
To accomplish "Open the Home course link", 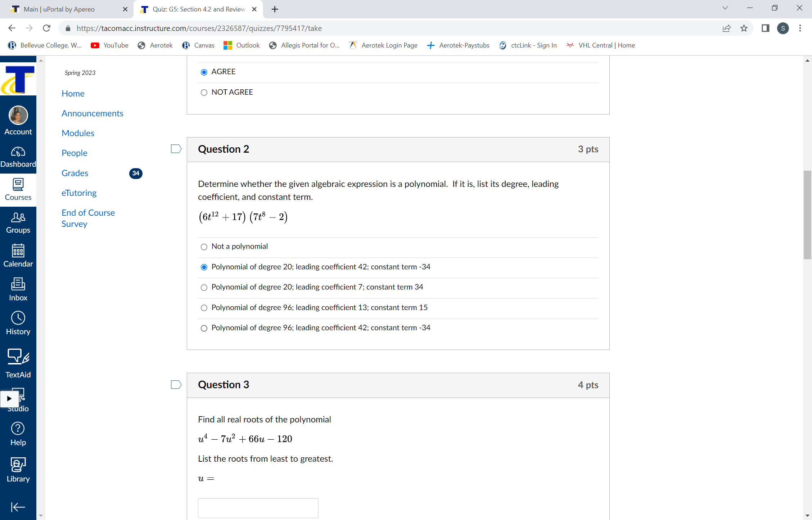I will (73, 93).
